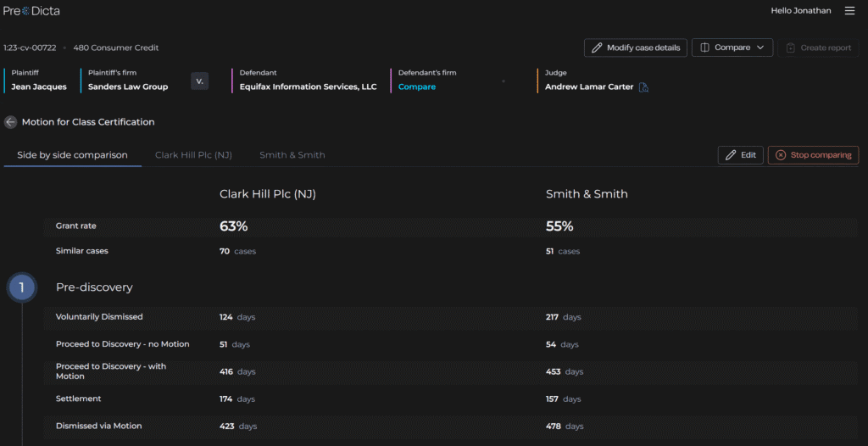Click Create report button
The width and height of the screenshot is (868, 446).
818,47
